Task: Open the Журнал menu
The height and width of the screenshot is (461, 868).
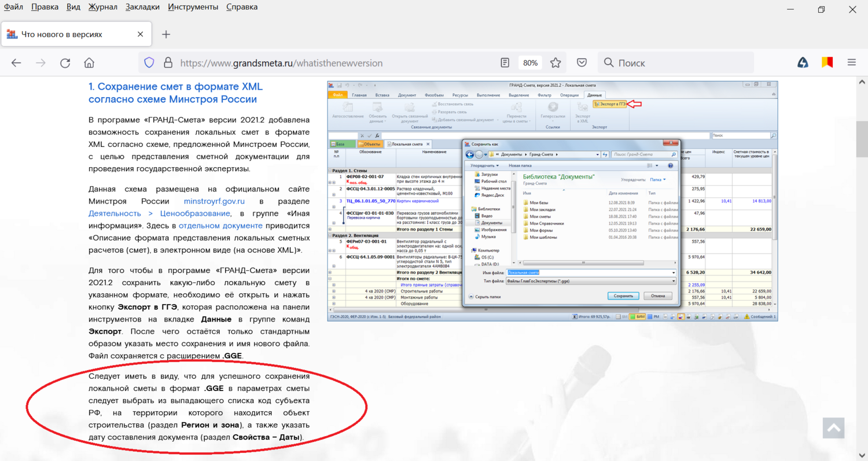Action: click(x=102, y=7)
